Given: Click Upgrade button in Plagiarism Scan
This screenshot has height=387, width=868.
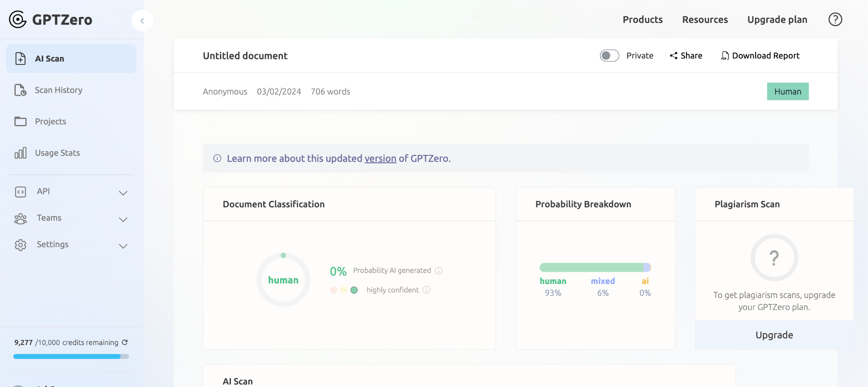Looking at the screenshot, I should 774,335.
